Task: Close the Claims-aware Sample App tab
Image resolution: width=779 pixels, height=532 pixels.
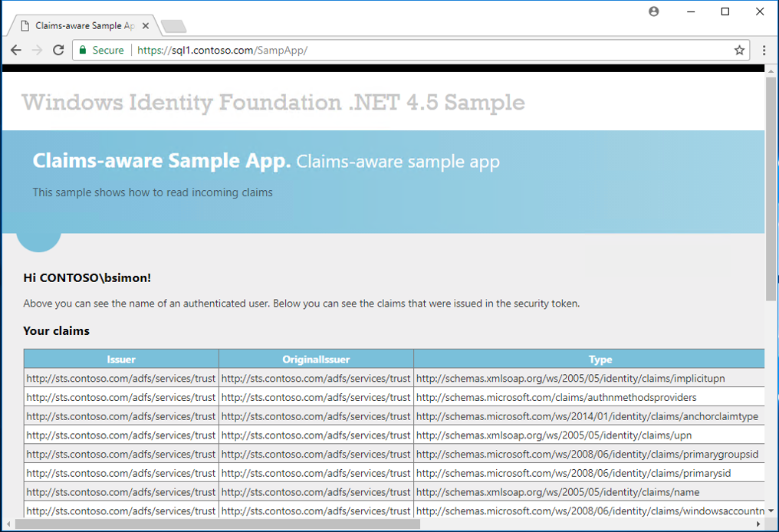Action: 146,26
